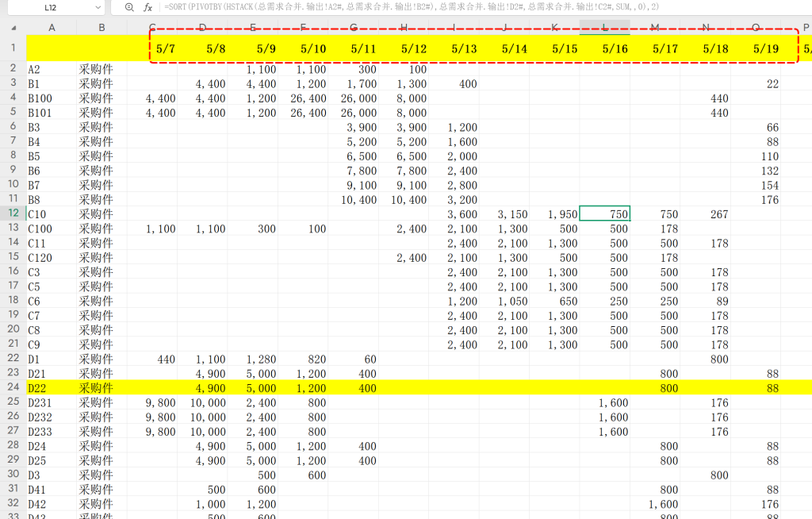Select column A header
This screenshot has height=519, width=812.
(52, 28)
